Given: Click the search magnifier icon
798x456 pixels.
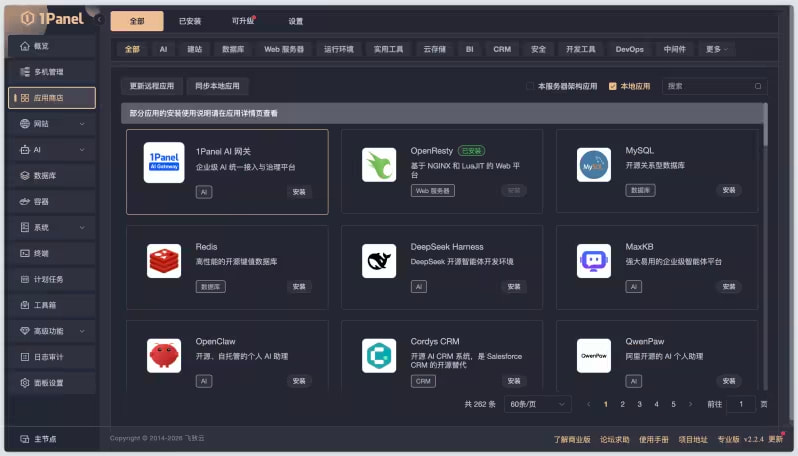Looking at the screenshot, I should click(758, 87).
